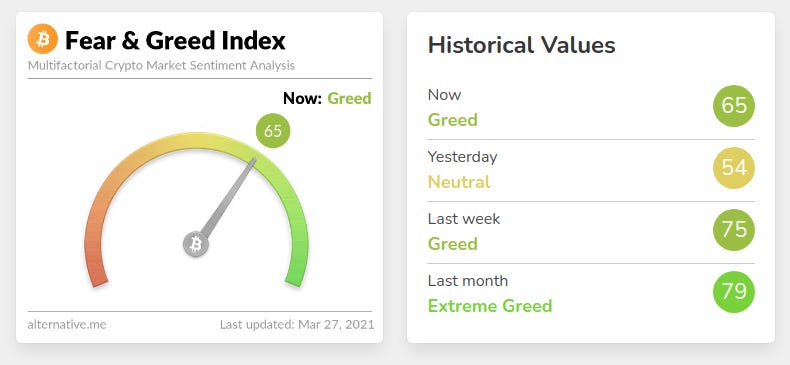The width and height of the screenshot is (790, 365).
Task: Click the orange Bitcoin logo icon
Action: pyautogui.click(x=43, y=39)
